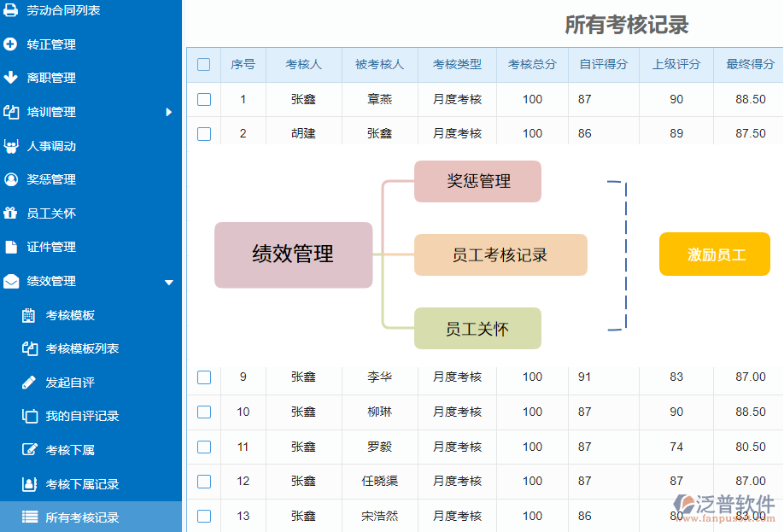Click the 离职管理 down-arrow icon
Screen dimensions: 784x532
11,78
